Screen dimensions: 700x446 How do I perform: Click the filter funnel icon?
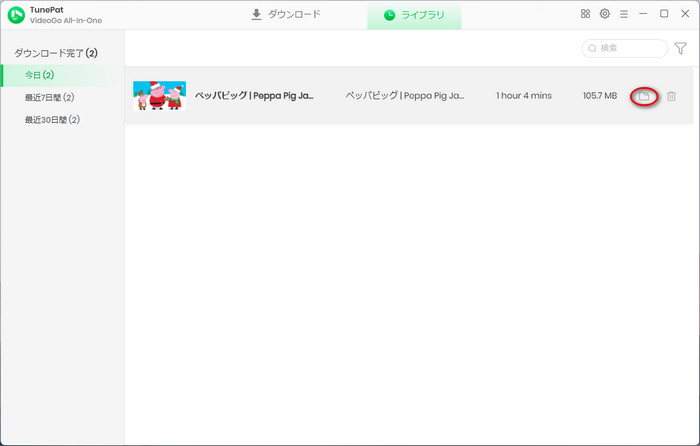(680, 48)
